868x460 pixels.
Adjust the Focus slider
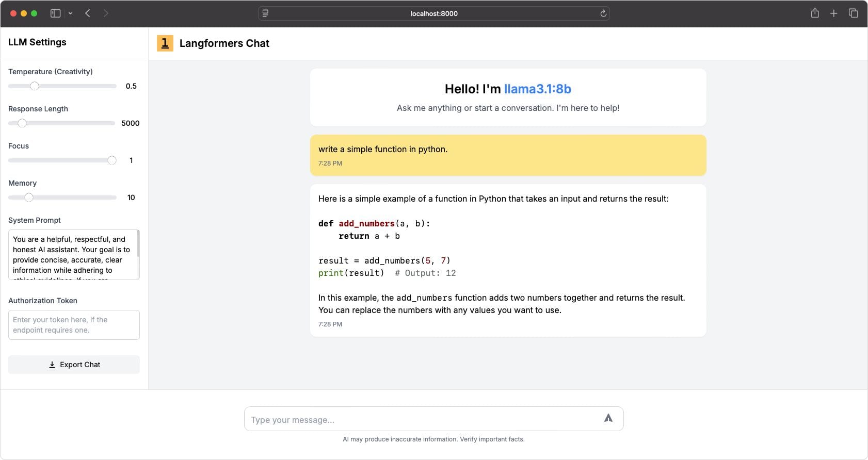click(62, 160)
